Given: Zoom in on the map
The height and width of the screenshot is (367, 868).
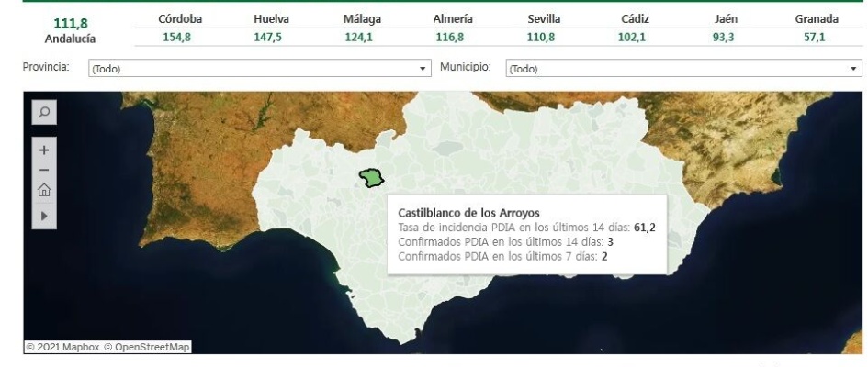Looking at the screenshot, I should 43,150.
